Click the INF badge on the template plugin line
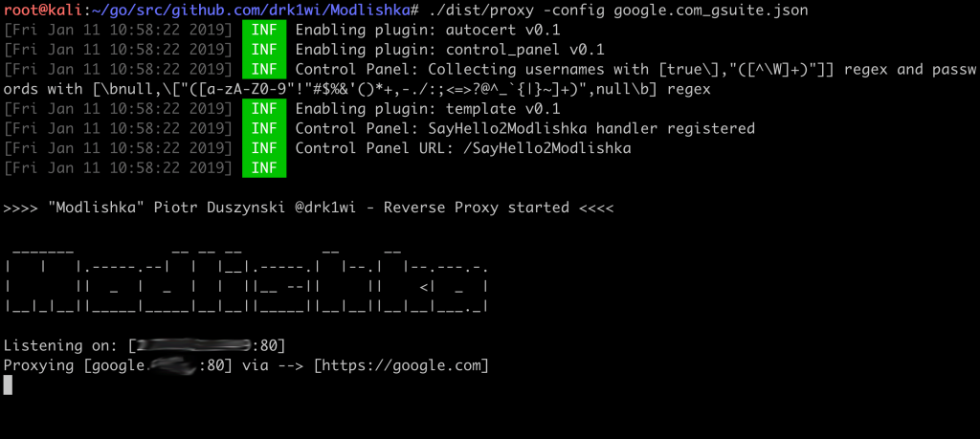 [x=265, y=108]
